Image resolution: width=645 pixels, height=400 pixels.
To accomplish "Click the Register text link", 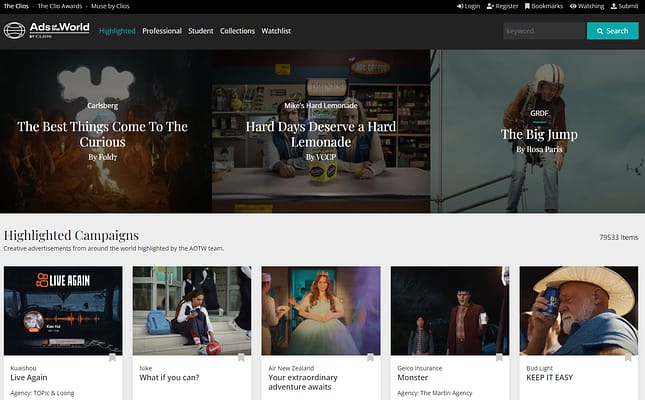I will (507, 6).
